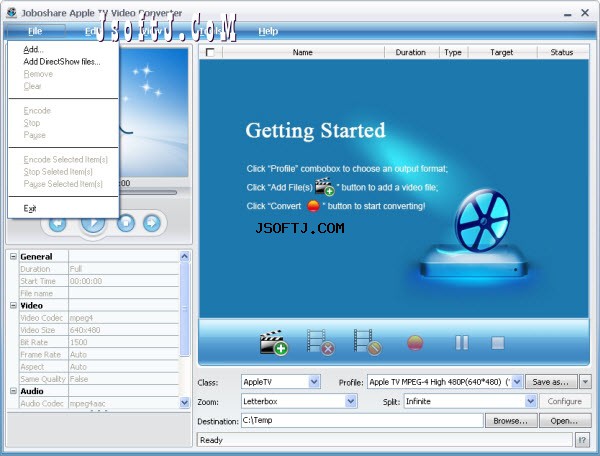Click the property panel scroll down arrow
The height and width of the screenshot is (456, 600).
(x=184, y=402)
